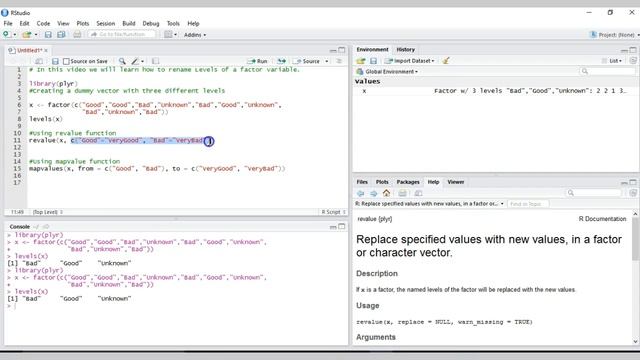Open the Global Environment dropdown
Viewport: 640px width, 360px height.
(388, 72)
